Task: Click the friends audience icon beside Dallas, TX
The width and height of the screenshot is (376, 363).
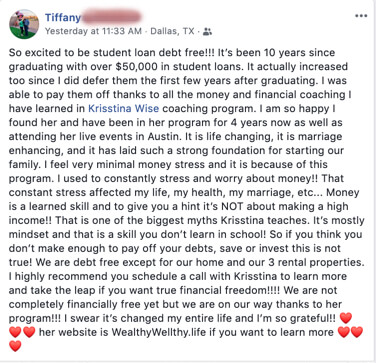Action: (x=207, y=32)
